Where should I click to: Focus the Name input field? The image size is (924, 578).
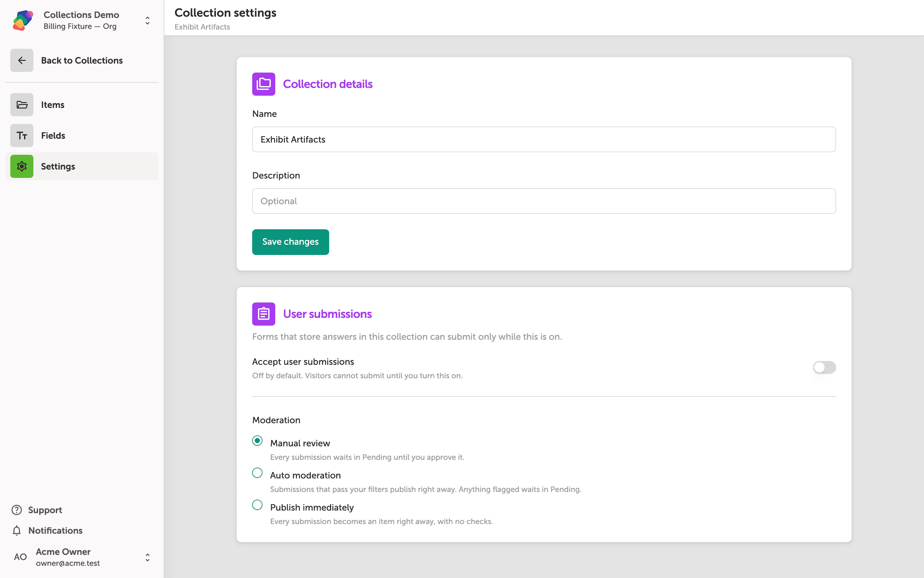tap(544, 140)
